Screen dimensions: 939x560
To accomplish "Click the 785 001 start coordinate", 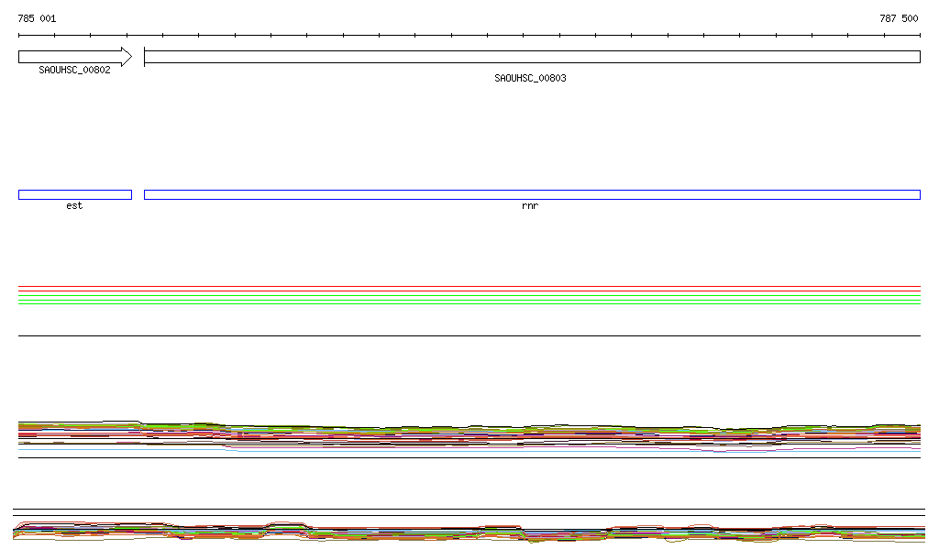I will coord(37,18).
